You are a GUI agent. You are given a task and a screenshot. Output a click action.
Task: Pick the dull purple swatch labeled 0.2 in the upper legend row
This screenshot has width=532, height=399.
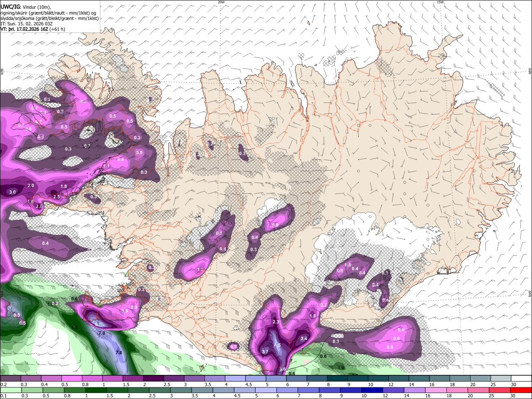[x=10, y=379]
